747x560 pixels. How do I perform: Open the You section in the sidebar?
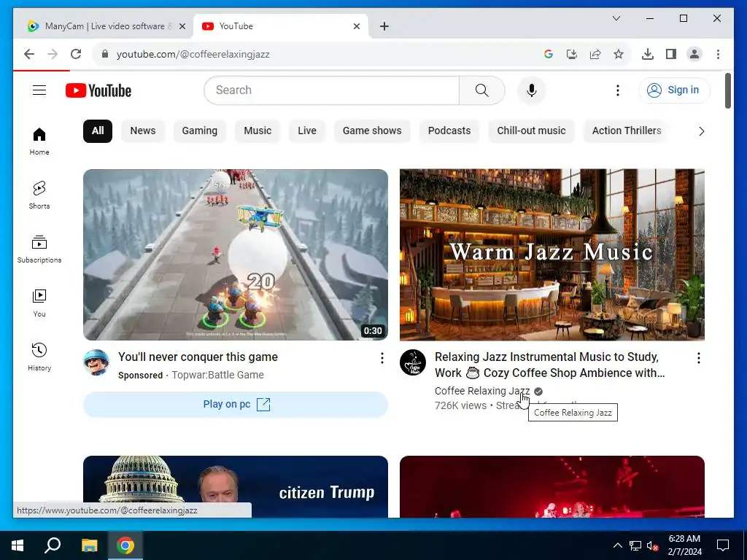(x=39, y=303)
